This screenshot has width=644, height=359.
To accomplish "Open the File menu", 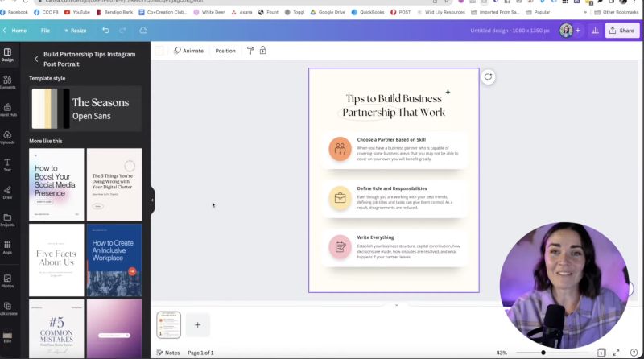I will point(45,31).
